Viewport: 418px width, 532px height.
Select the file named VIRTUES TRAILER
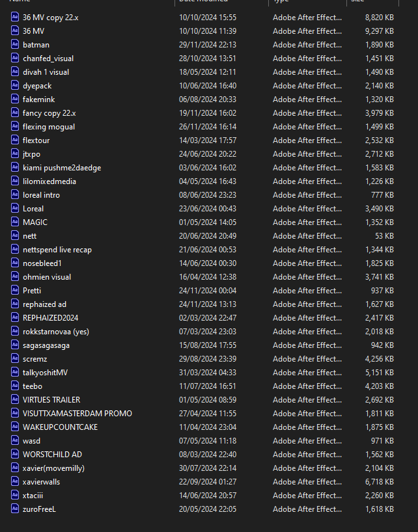51,399
